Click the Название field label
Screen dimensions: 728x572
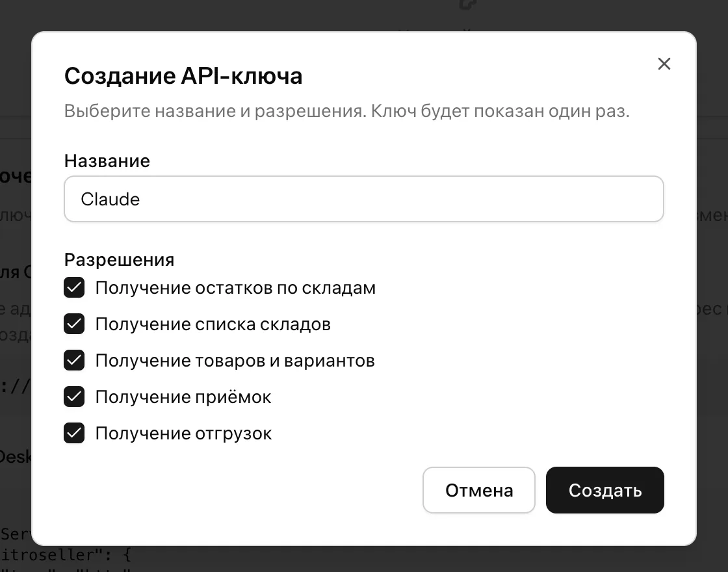click(x=107, y=161)
